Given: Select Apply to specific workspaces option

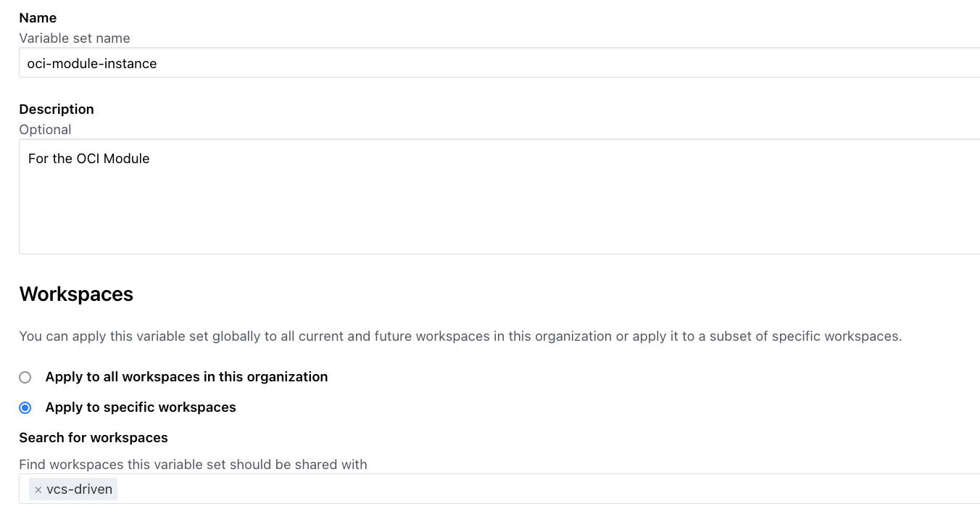Looking at the screenshot, I should coord(25,407).
